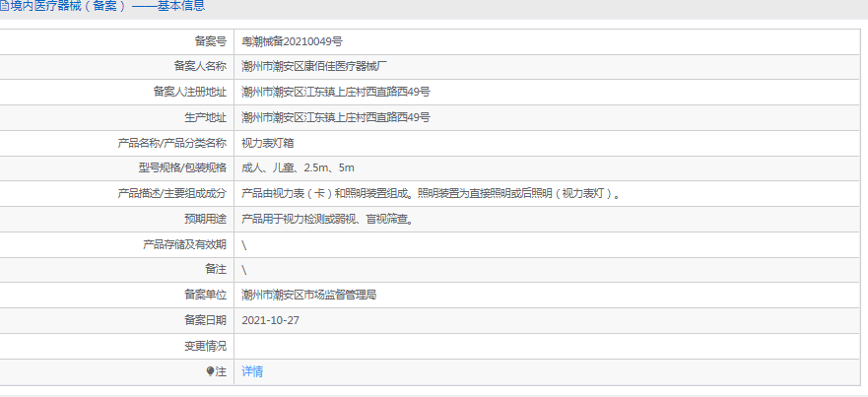Click the specification text 成人、儿童、2.5m、5m
Image resolution: width=868 pixels, height=397 pixels.
(298, 168)
